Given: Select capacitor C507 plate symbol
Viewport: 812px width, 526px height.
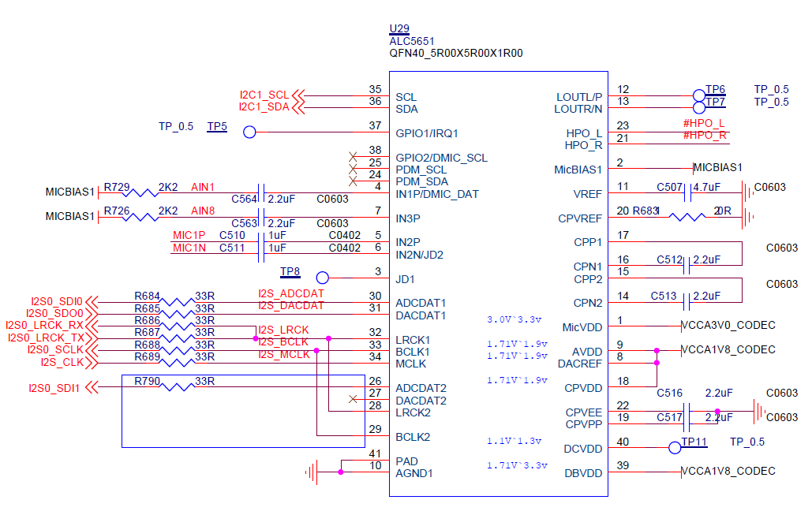Looking at the screenshot, I should pyautogui.click(x=687, y=192).
